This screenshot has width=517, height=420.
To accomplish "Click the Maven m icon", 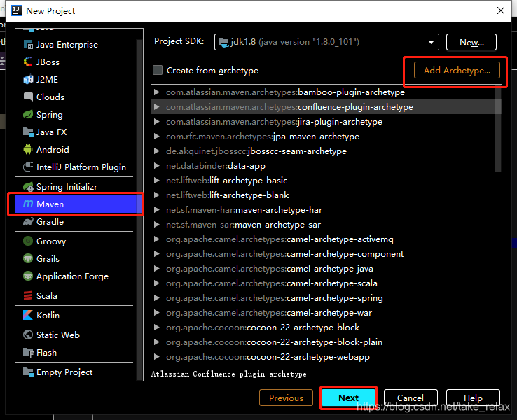I will (28, 204).
